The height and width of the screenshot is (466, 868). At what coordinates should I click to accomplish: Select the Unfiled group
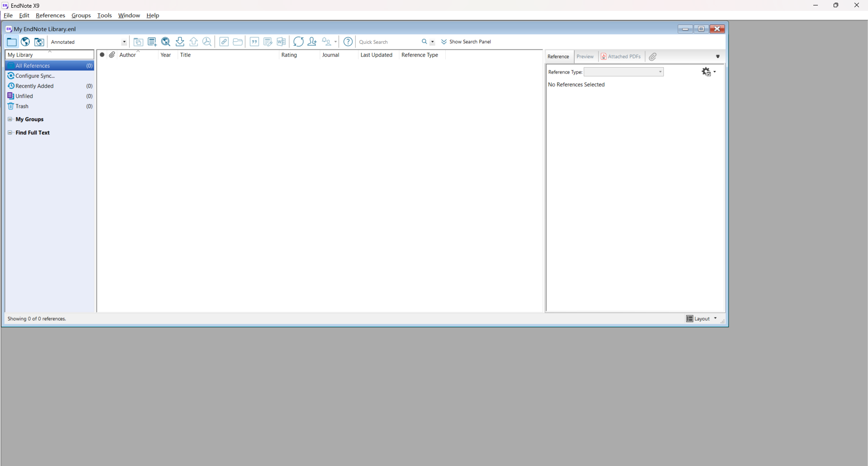click(50, 96)
